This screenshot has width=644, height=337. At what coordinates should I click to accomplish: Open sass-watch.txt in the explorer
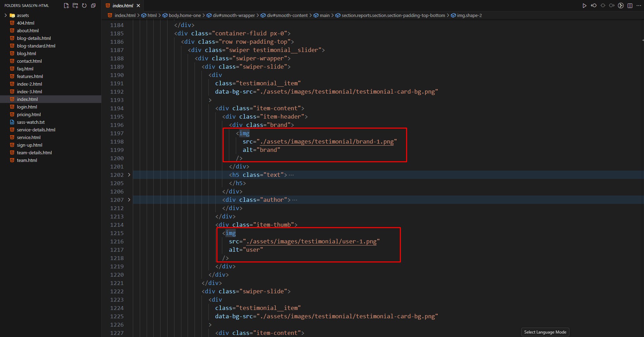tap(31, 122)
